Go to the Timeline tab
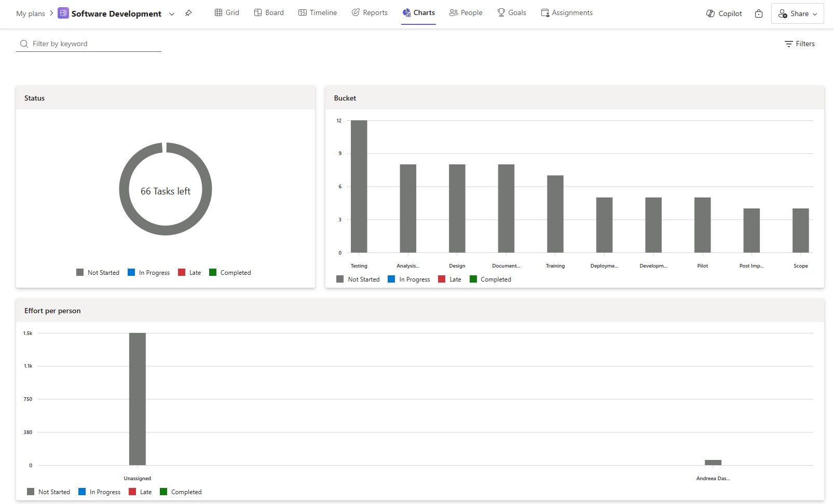 click(318, 13)
